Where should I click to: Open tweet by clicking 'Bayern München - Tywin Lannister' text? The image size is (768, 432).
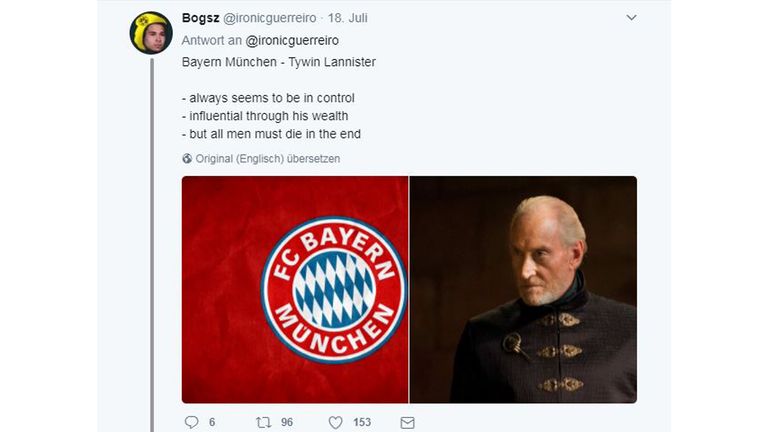[x=279, y=62]
